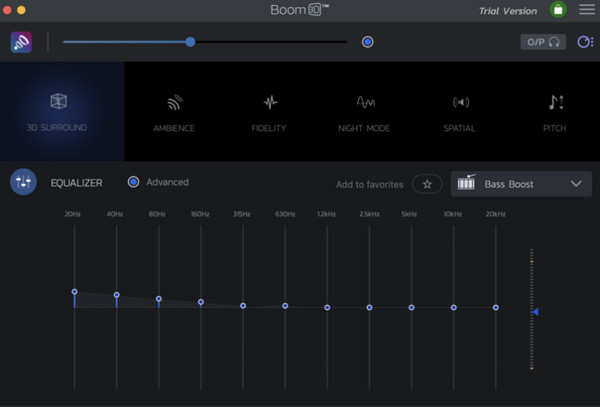This screenshot has height=407, width=600.
Task: Open the volume controller icon with dots
Action: coord(585,42)
